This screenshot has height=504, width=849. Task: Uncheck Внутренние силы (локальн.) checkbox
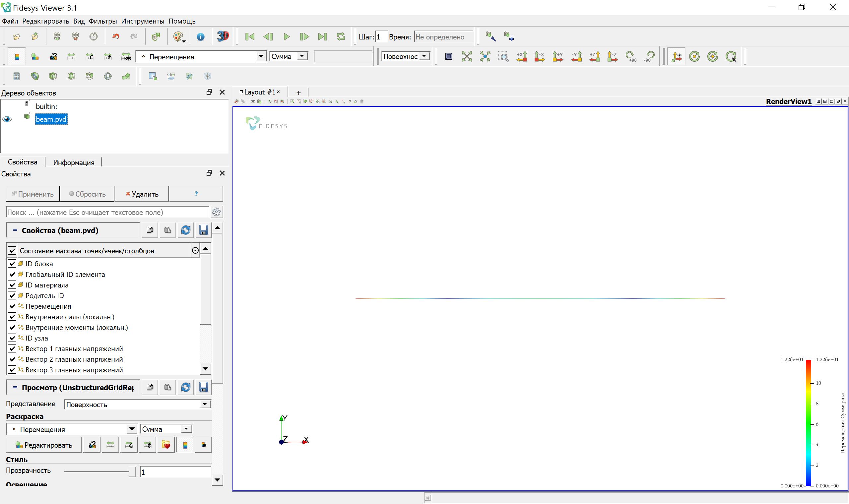(x=12, y=317)
